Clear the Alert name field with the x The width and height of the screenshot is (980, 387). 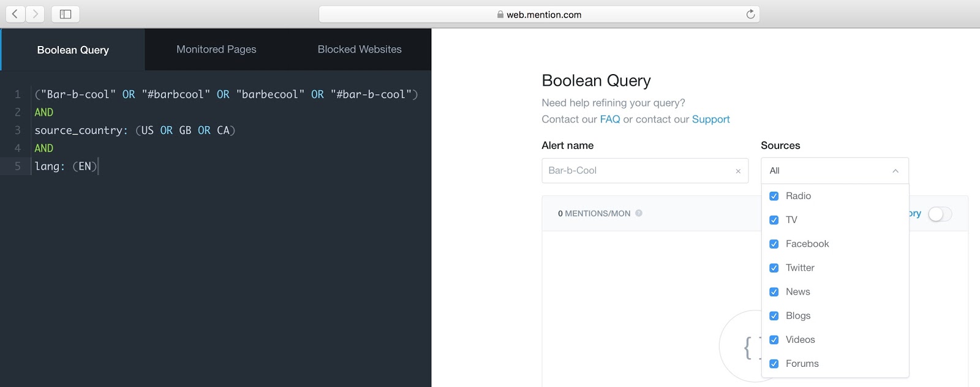tap(738, 171)
